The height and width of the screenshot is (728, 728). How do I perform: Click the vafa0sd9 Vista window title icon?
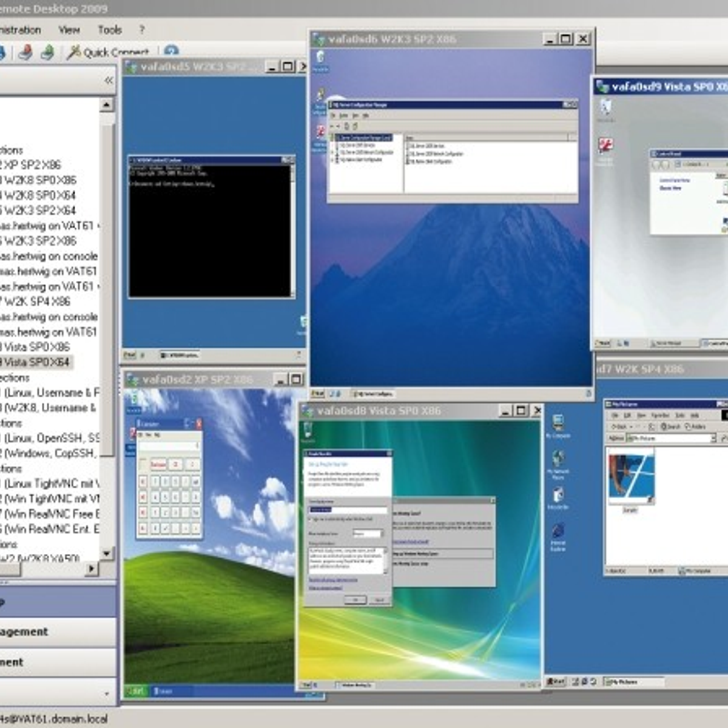point(602,87)
